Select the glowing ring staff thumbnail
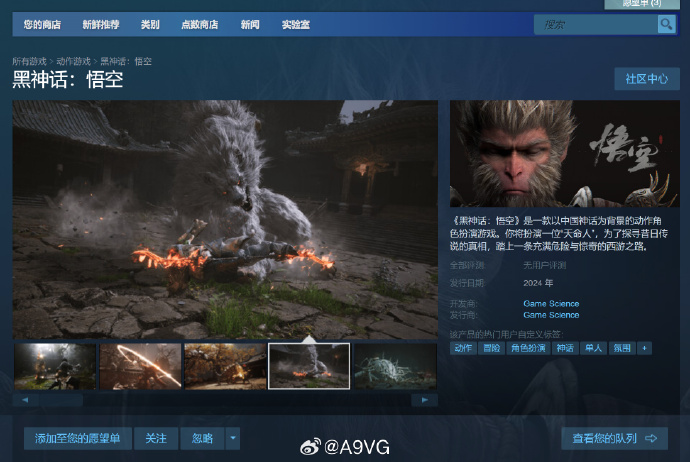The image size is (690, 462). 140,367
